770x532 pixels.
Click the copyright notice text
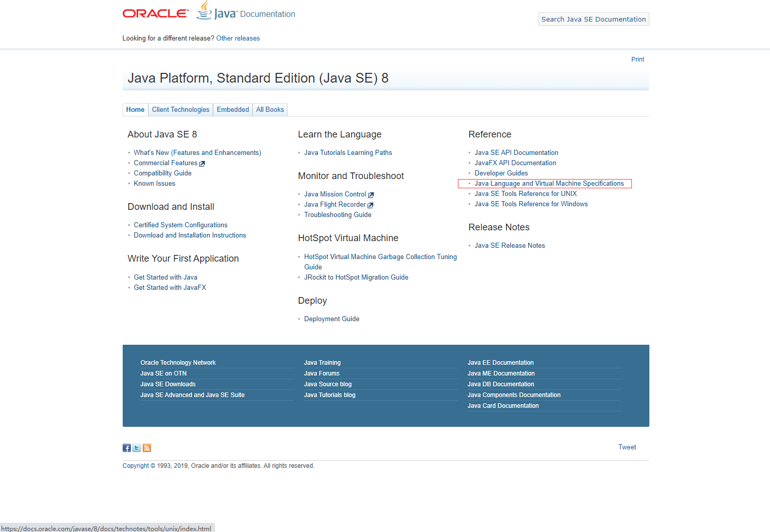tap(218, 466)
